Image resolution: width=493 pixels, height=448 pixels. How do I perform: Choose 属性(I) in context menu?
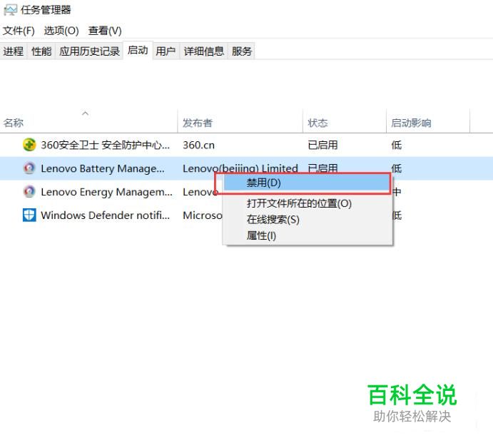click(307, 235)
